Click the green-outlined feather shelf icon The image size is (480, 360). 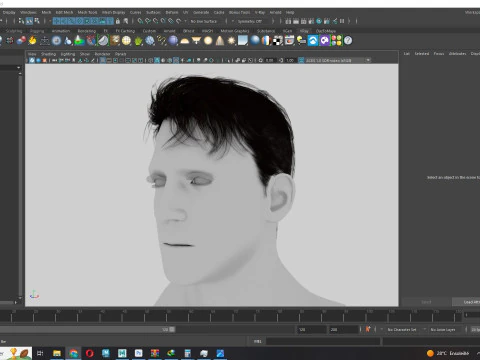tap(103, 41)
